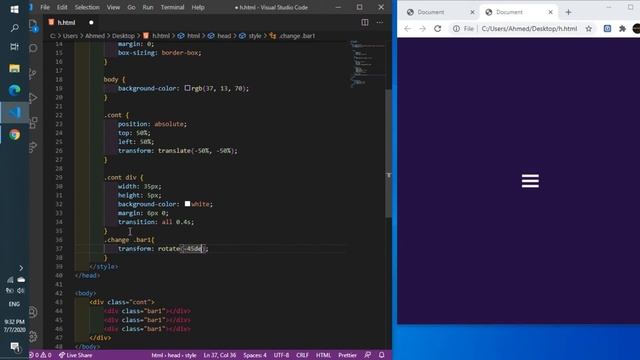This screenshot has width=640, height=360.
Task: Open the View menu
Action: 113,7
